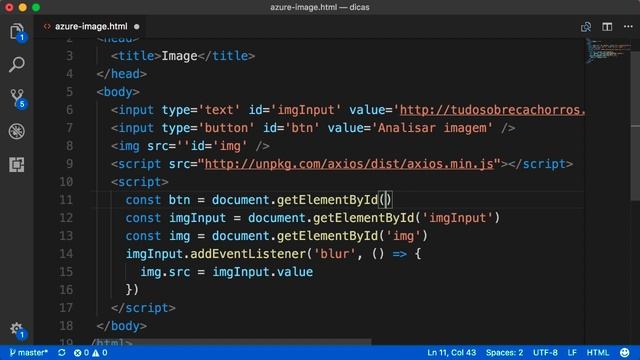The height and width of the screenshot is (360, 640).
Task: Click the feedback smiley icon
Action: pyautogui.click(x=624, y=353)
